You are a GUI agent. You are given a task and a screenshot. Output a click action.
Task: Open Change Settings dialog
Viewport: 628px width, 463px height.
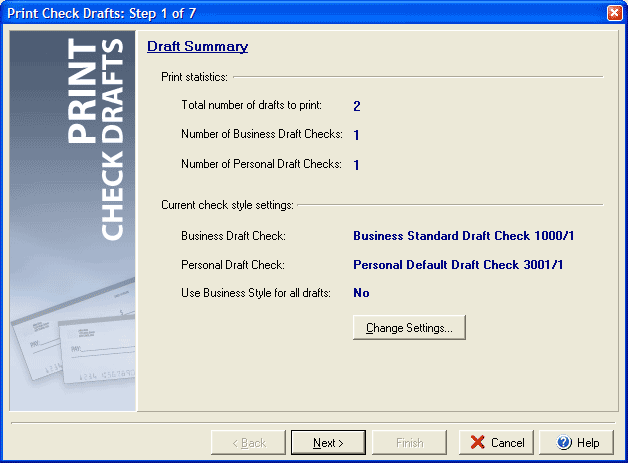pyautogui.click(x=409, y=328)
